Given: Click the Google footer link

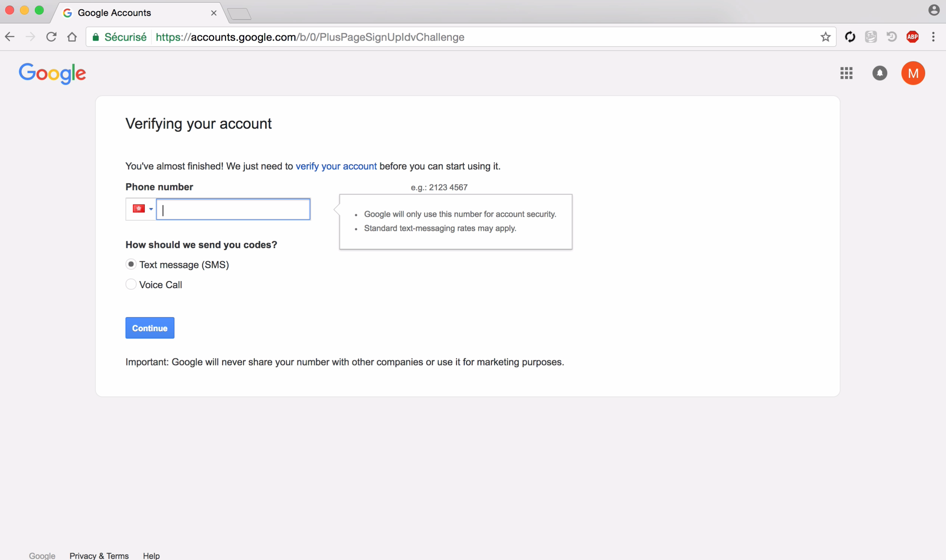Looking at the screenshot, I should pyautogui.click(x=42, y=556).
